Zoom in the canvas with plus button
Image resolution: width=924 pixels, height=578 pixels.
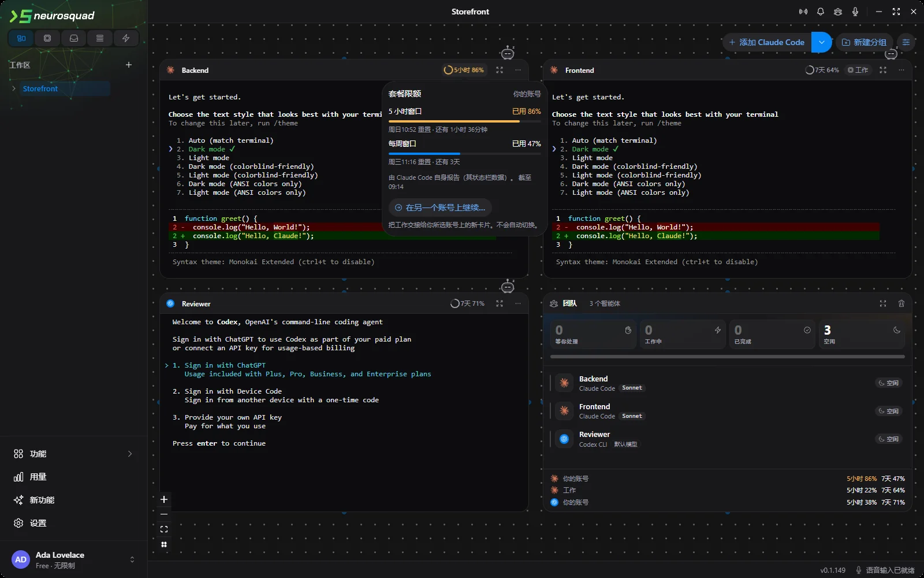point(164,499)
